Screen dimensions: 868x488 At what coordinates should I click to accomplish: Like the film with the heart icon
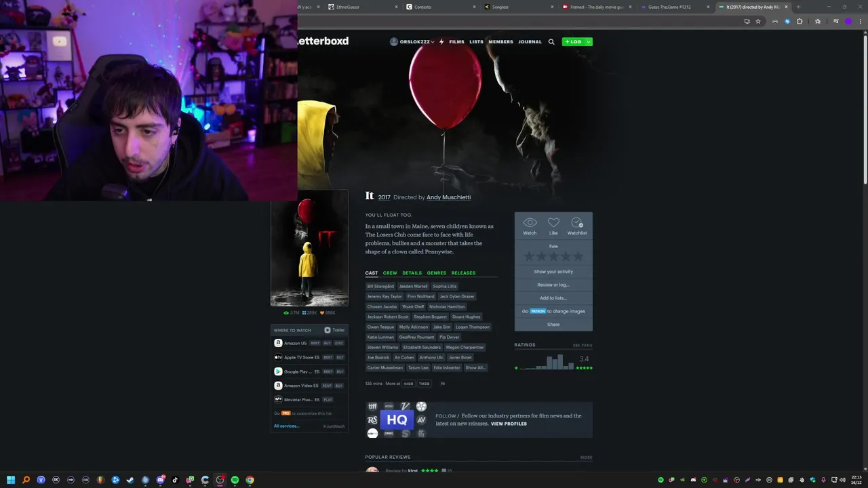tap(553, 222)
